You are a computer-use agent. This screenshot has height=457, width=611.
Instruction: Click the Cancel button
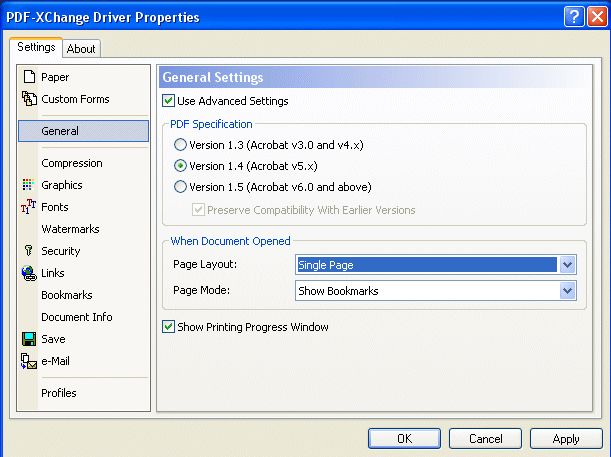486,439
